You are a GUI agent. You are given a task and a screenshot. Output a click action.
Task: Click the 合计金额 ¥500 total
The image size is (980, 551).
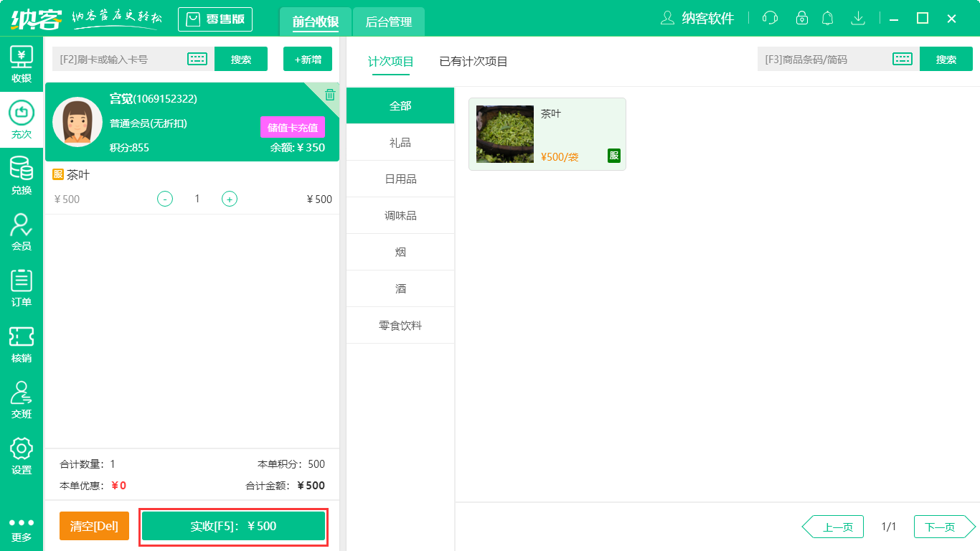[286, 486]
